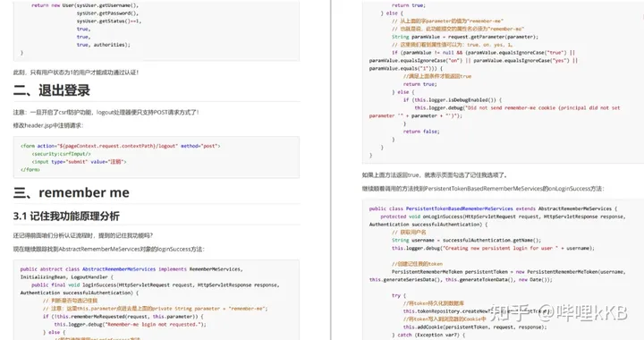The image size is (644, 340).
Task: Click "public abstract class AbstractRememberMeServices" declaration line
Action: [131, 269]
